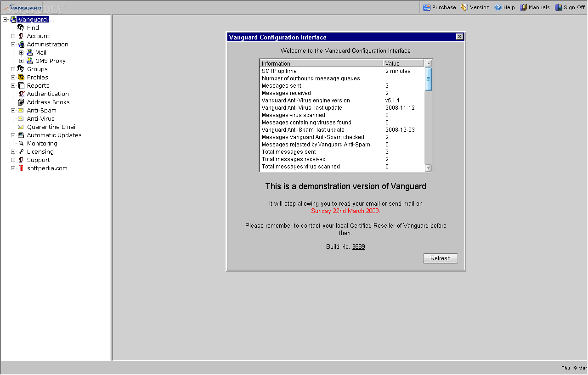
Task: Click the information list scroll-down arrow
Action: [x=429, y=168]
